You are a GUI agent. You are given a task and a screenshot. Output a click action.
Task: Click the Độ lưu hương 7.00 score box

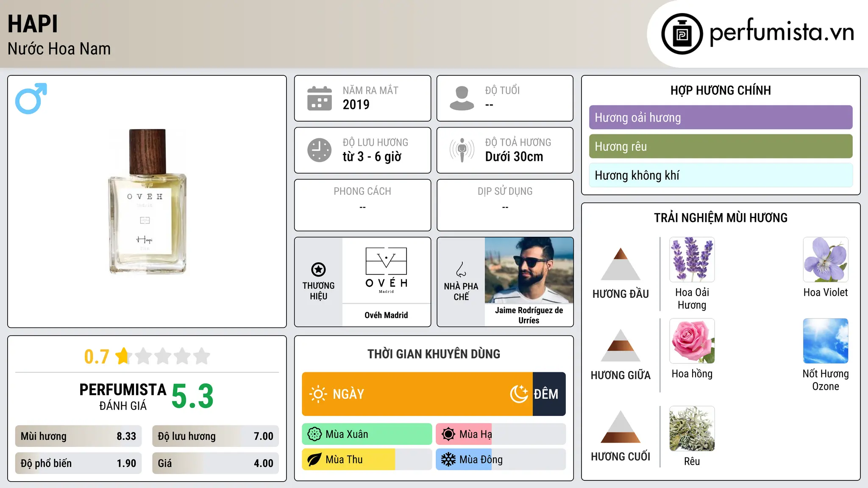tap(215, 436)
